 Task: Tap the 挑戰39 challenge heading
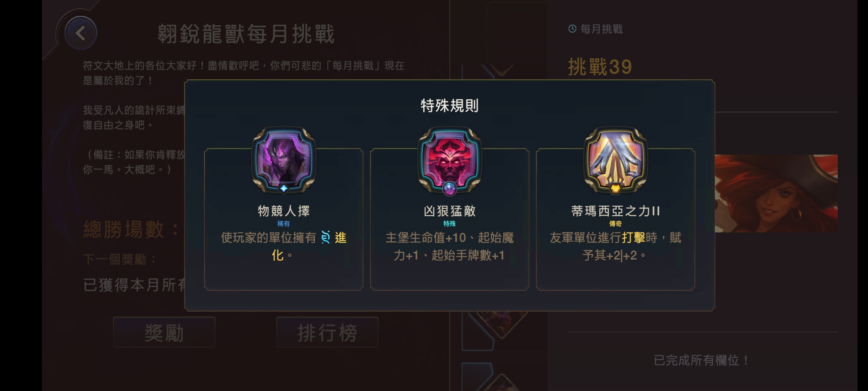click(600, 67)
